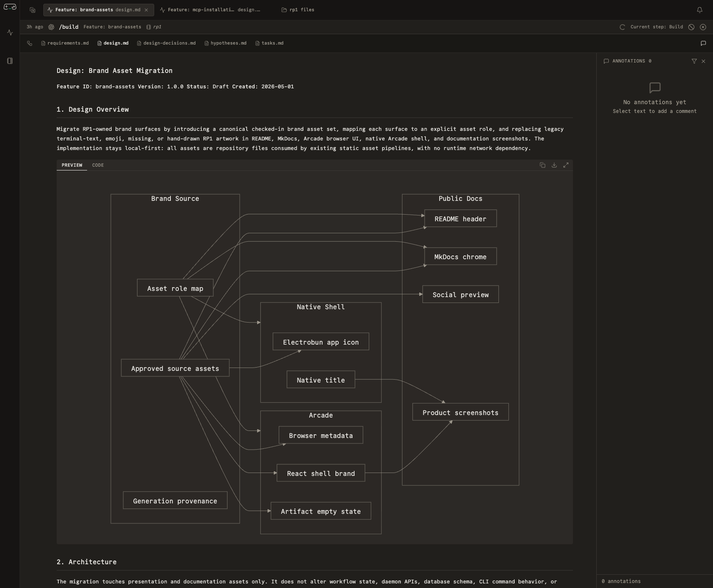Click the '0 annotations' footer text
The width and height of the screenshot is (713, 588).
(x=621, y=581)
